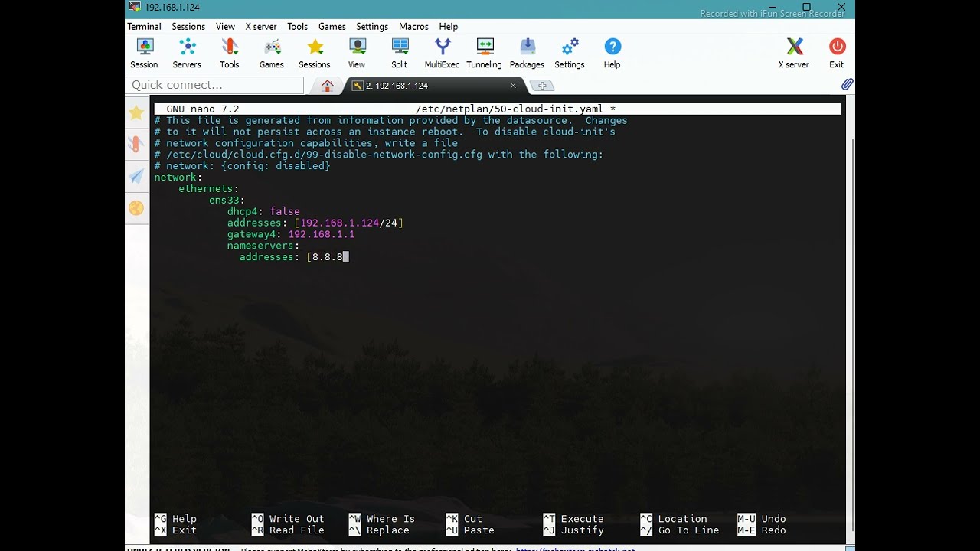
Task: Click the nameservers line in editor
Action: 263,246
